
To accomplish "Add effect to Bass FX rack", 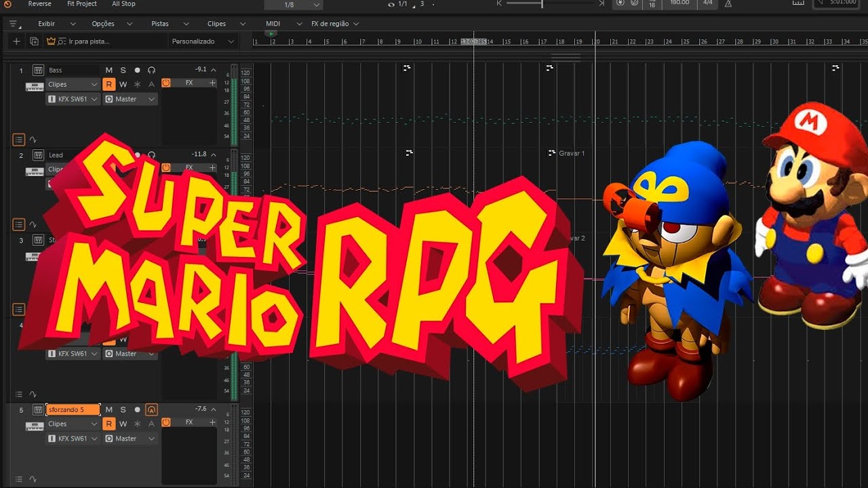I will 212,83.
